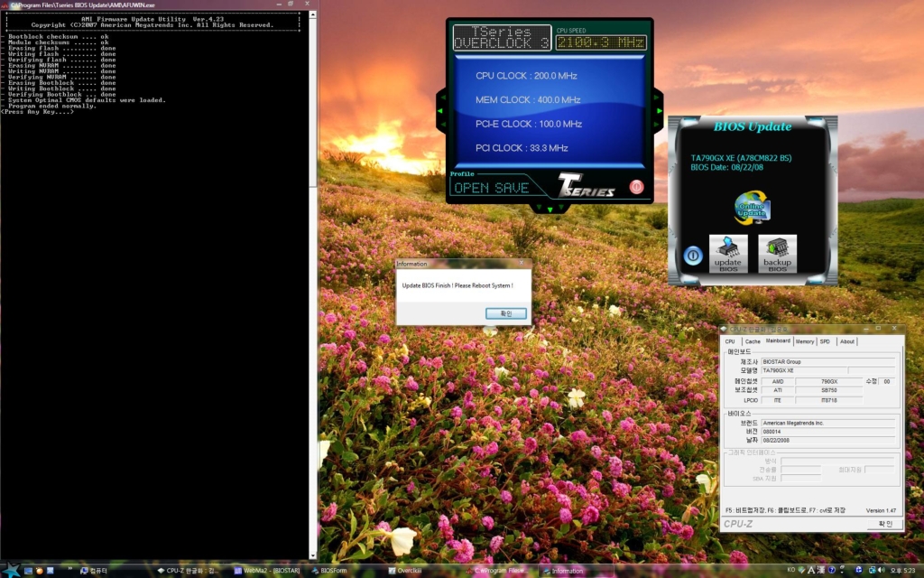Viewport: 924px width, 578px height.
Task: Click the TA790GX XE (A78CM822 BS) text
Action: tap(741, 158)
